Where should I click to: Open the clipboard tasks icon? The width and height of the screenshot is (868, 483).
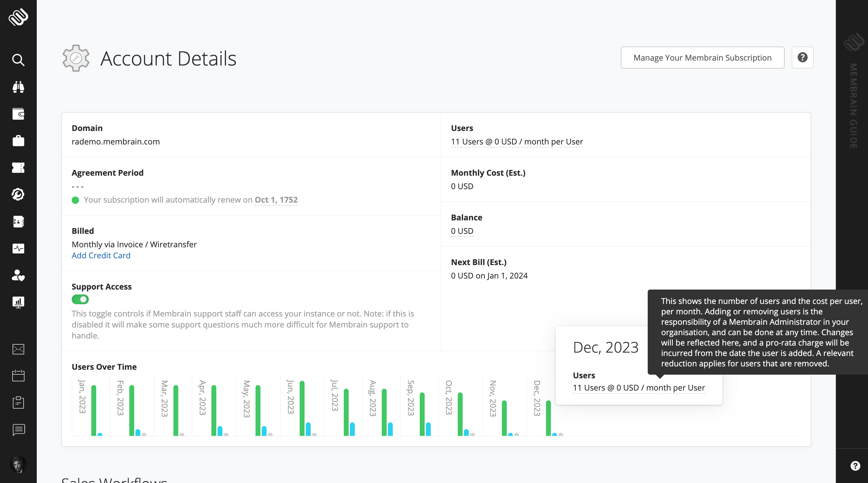click(x=18, y=402)
